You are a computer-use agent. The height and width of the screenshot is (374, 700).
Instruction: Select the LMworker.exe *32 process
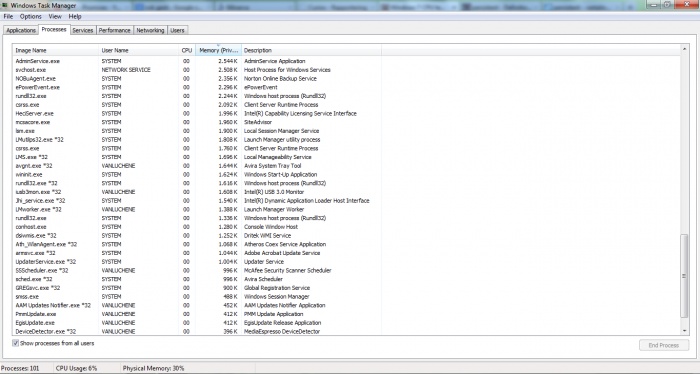[346, 209]
